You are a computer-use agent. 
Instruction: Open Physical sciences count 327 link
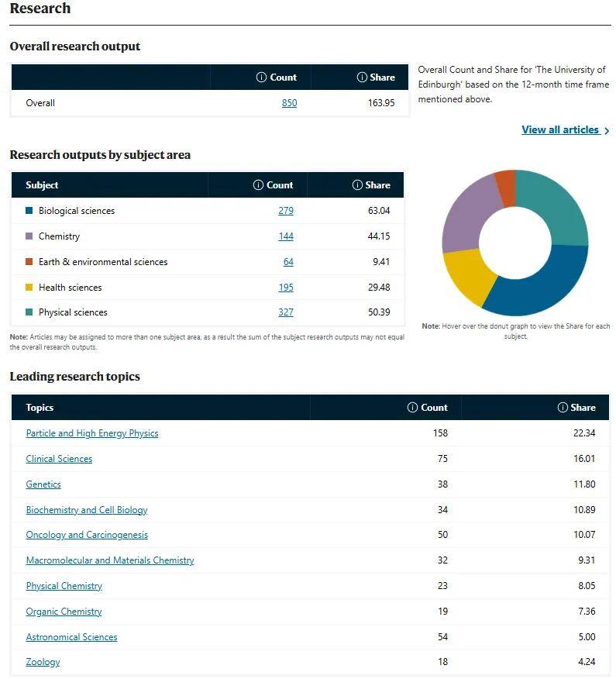pos(286,312)
